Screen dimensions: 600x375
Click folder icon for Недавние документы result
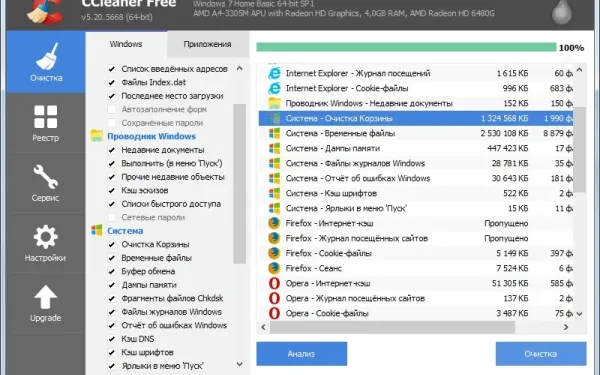point(274,103)
